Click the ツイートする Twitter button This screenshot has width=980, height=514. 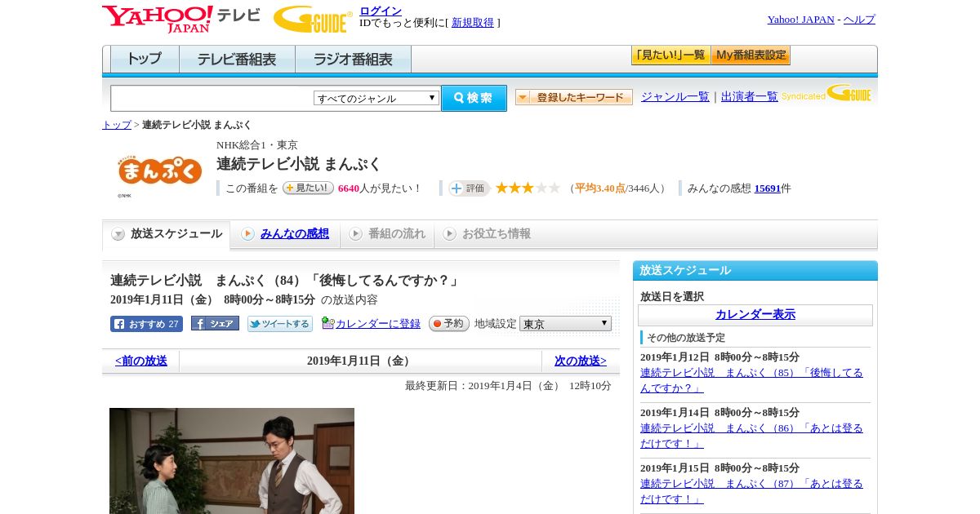[280, 324]
